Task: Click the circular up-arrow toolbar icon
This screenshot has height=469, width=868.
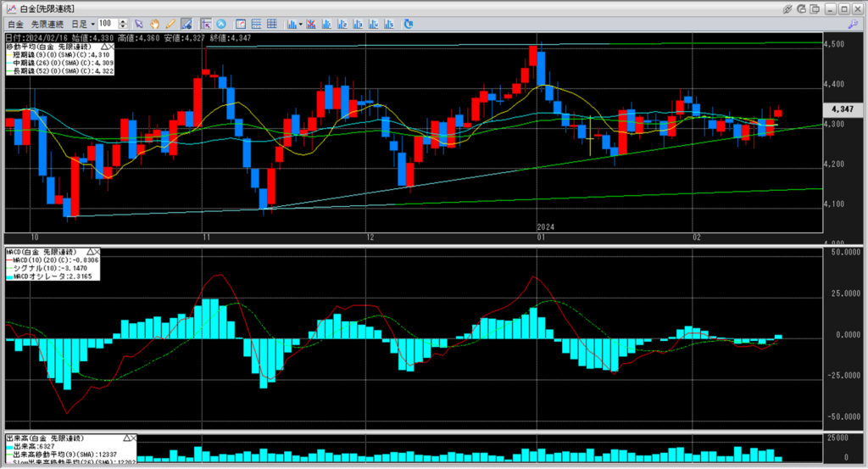Action: coord(221,24)
